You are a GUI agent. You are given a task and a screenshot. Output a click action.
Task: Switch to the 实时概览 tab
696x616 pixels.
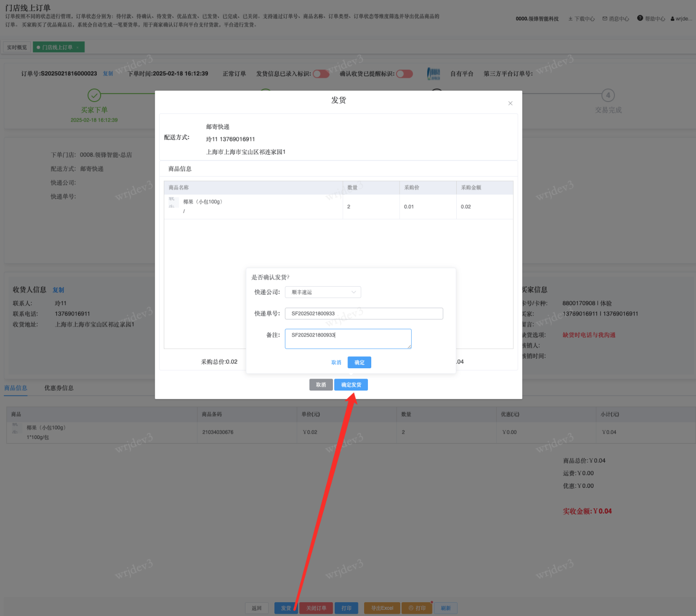click(x=17, y=47)
